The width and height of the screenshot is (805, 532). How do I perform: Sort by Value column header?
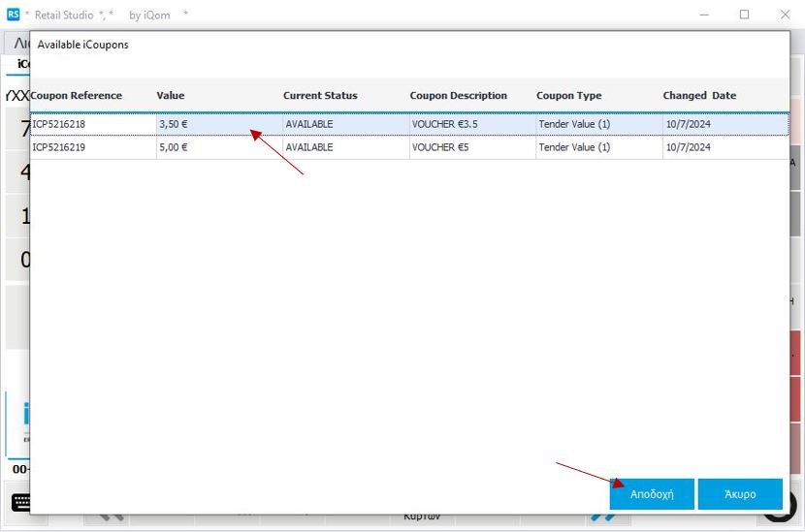click(171, 96)
